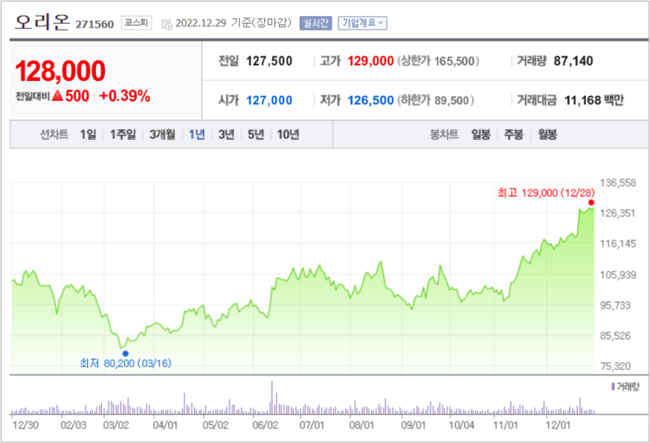
Task: Select the 1일 line chart tab
Action: 88,134
